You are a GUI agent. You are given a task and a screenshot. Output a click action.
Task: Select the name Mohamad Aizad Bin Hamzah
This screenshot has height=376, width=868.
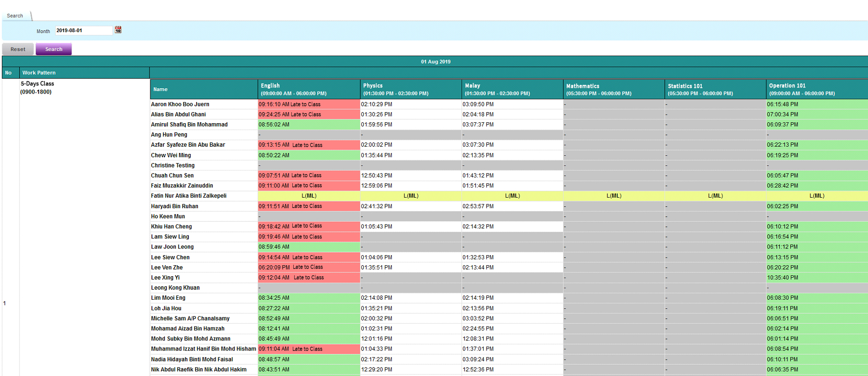click(187, 329)
